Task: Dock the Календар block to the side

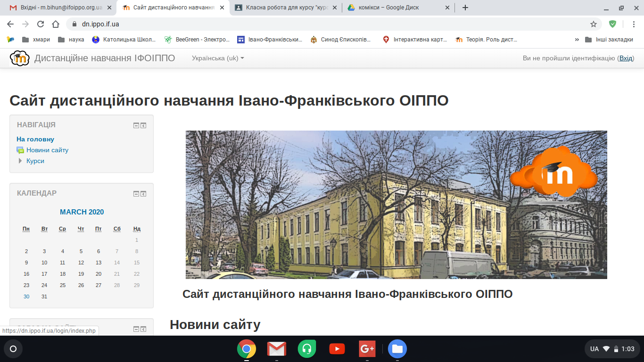Action: 143,194
